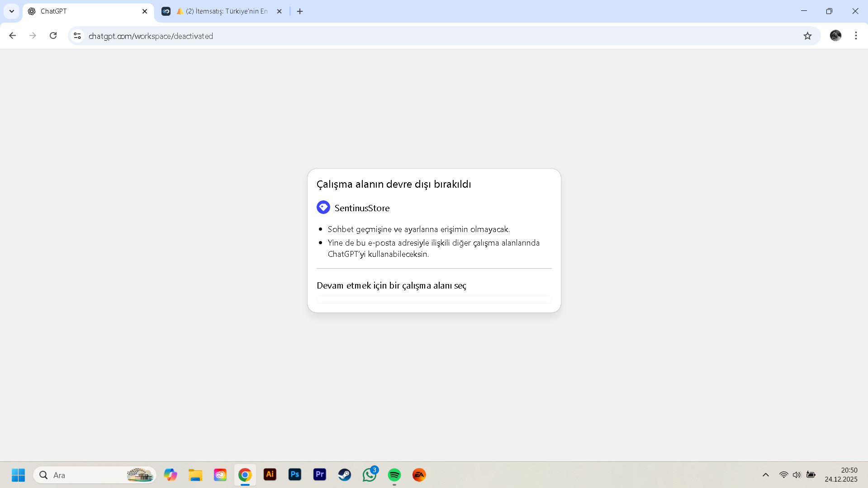
Task: Click the battery status icon
Action: coord(811,475)
